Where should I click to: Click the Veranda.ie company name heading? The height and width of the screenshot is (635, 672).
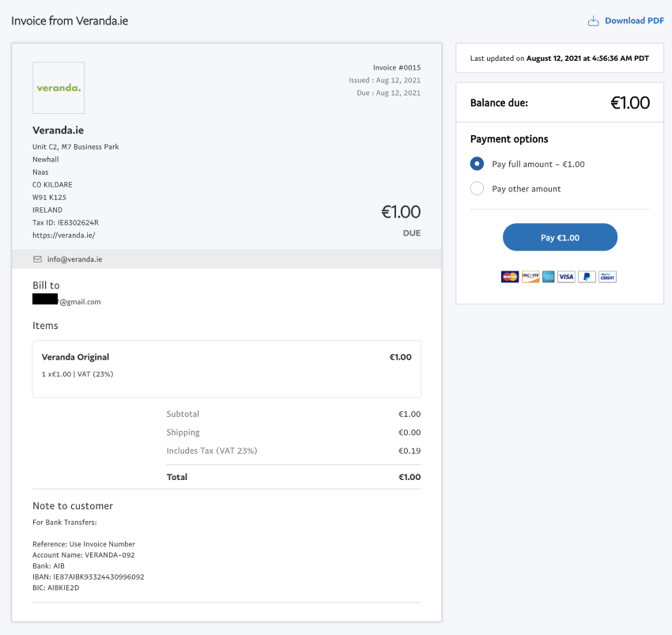point(59,130)
